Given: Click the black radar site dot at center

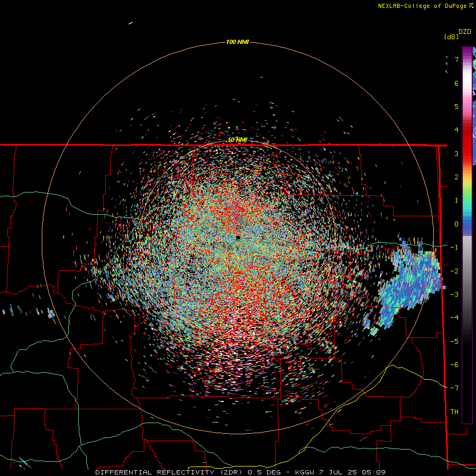Looking at the screenshot, I should (x=238, y=237).
